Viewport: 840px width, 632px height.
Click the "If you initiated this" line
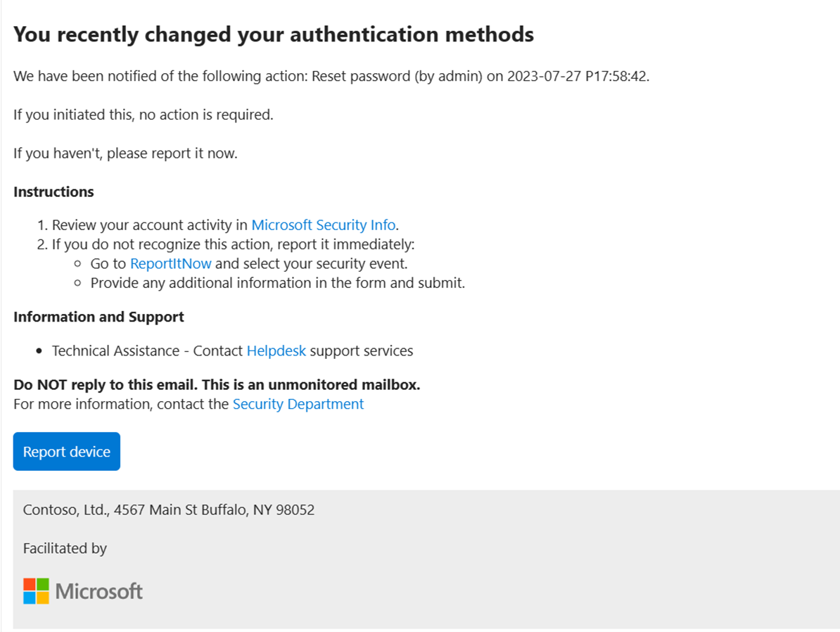143,115
